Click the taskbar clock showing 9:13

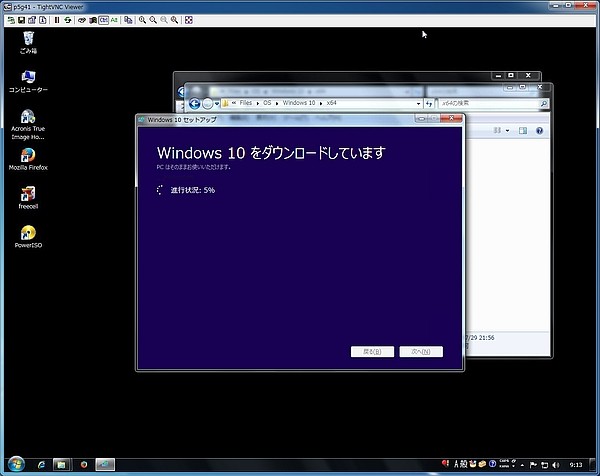[x=576, y=465]
